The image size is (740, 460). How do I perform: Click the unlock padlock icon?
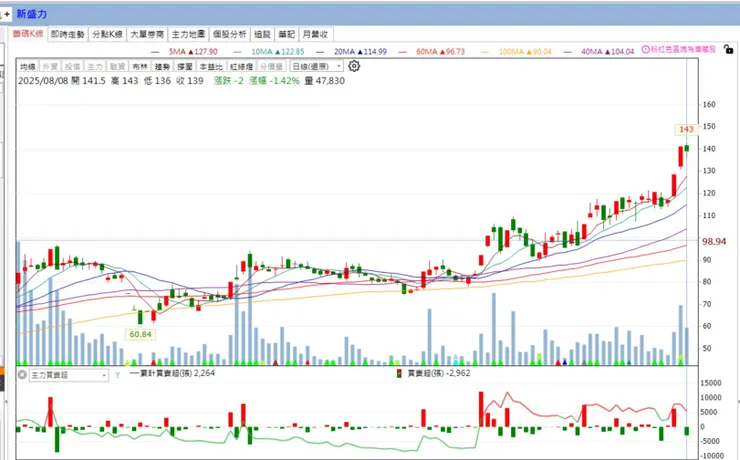[729, 49]
